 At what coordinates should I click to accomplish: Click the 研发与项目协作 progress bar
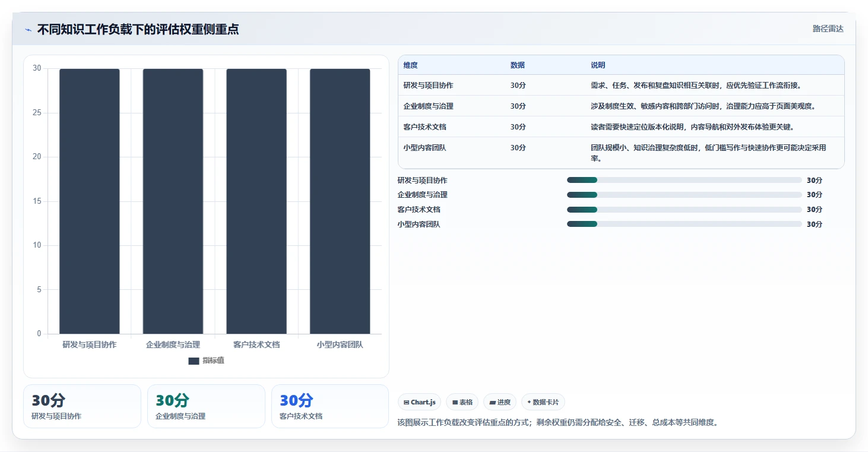click(684, 180)
